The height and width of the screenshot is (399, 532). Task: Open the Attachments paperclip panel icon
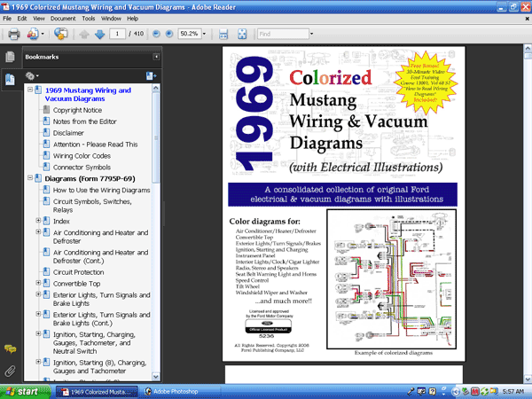tap(10, 371)
